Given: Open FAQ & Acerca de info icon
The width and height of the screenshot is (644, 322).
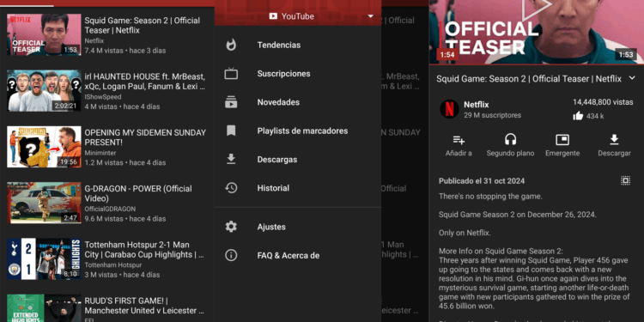Looking at the screenshot, I should tap(231, 256).
